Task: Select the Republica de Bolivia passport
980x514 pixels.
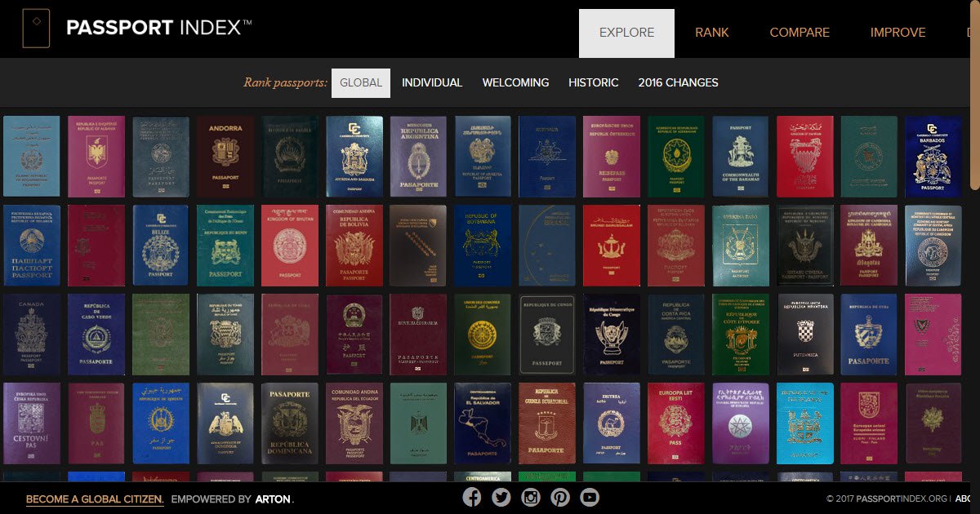Action: click(x=354, y=246)
